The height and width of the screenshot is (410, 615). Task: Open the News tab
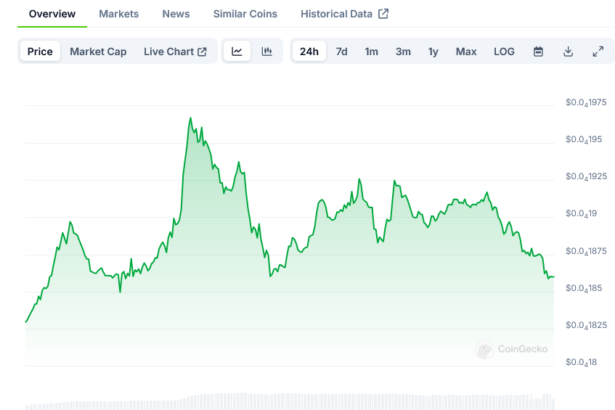(176, 14)
